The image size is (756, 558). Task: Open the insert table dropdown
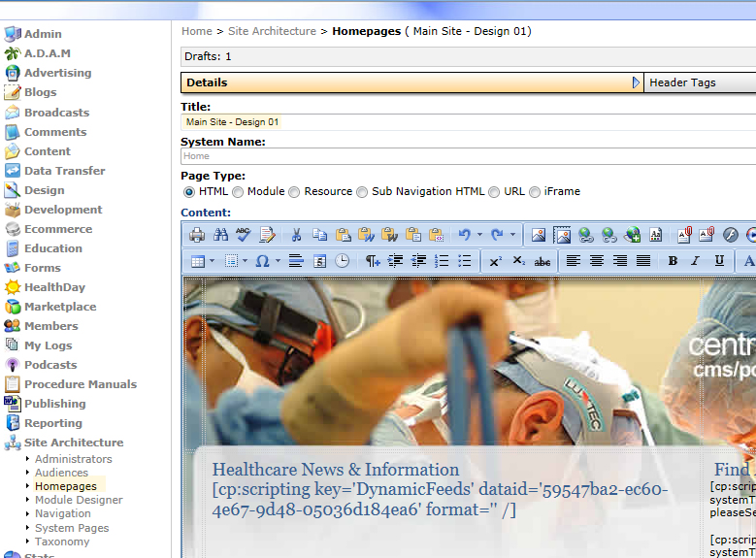point(212,261)
